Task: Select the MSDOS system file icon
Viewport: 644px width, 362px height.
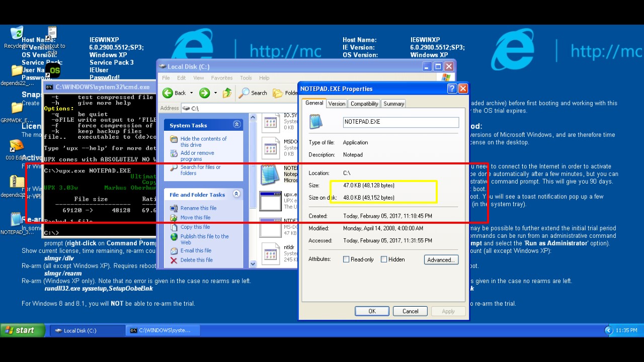Action: click(271, 147)
